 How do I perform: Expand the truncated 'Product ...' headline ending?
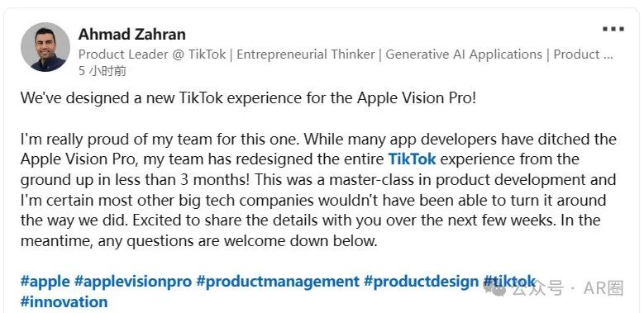tap(583, 55)
